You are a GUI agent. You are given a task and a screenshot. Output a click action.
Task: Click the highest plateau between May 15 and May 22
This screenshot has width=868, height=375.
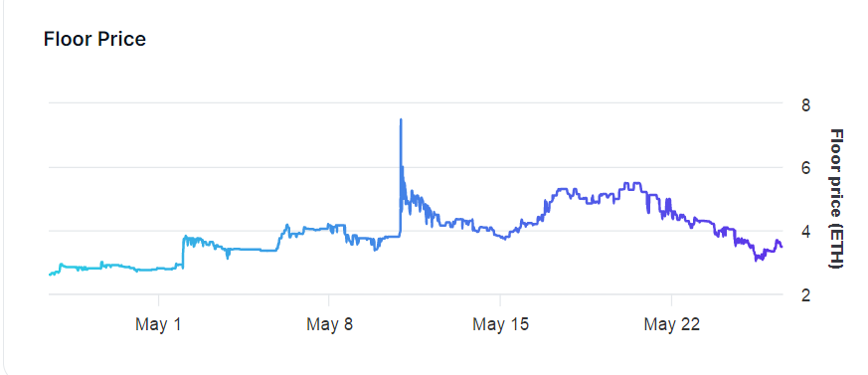click(631, 183)
